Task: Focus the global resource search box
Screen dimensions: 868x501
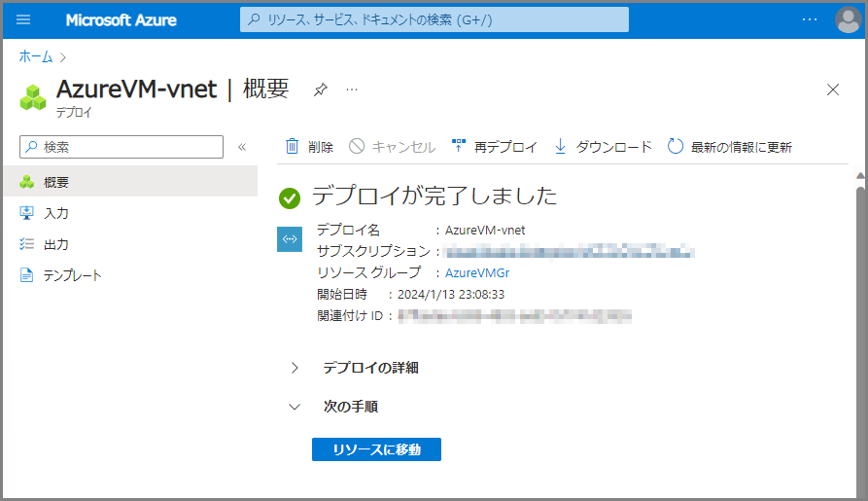Action: point(434,20)
